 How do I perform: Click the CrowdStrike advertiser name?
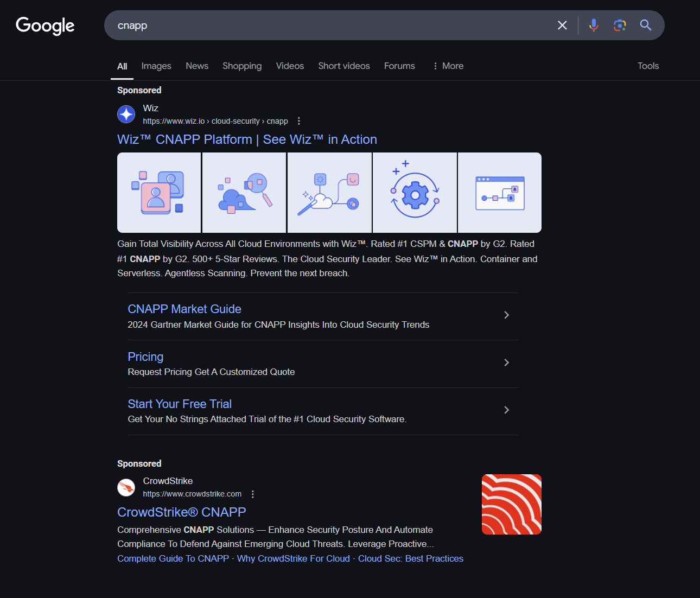(x=168, y=481)
